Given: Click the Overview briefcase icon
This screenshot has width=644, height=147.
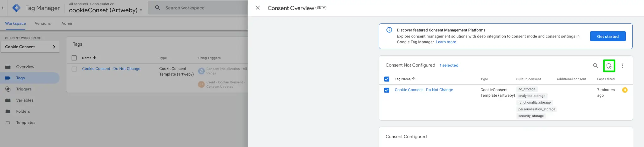Looking at the screenshot, I should pyautogui.click(x=8, y=67).
